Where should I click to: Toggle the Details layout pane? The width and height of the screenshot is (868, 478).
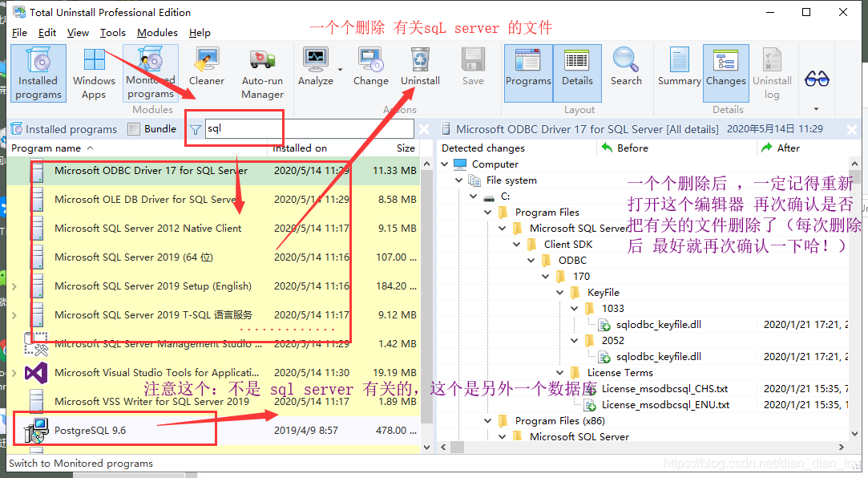pyautogui.click(x=577, y=74)
